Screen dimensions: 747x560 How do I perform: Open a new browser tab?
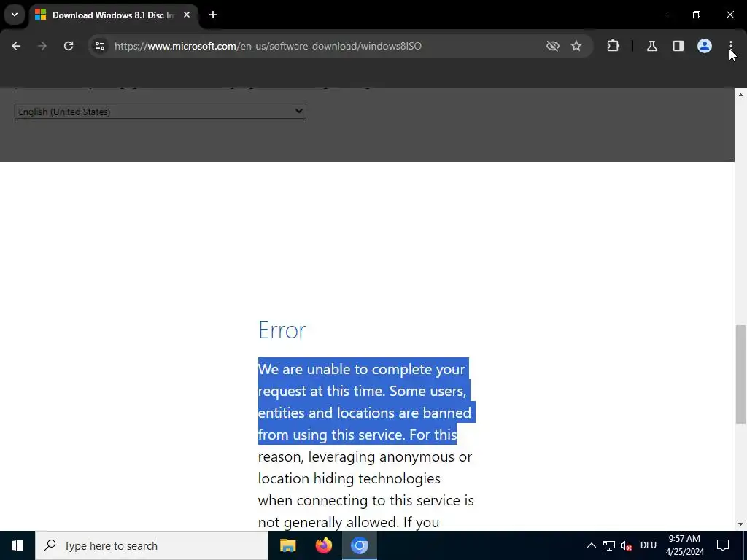coord(213,15)
